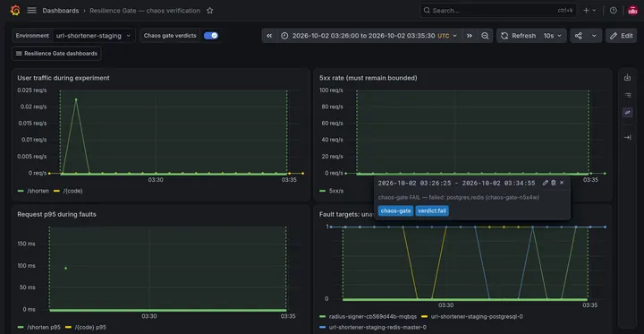Click green swatch for /shorten legend
644x334 pixels.
[21, 191]
